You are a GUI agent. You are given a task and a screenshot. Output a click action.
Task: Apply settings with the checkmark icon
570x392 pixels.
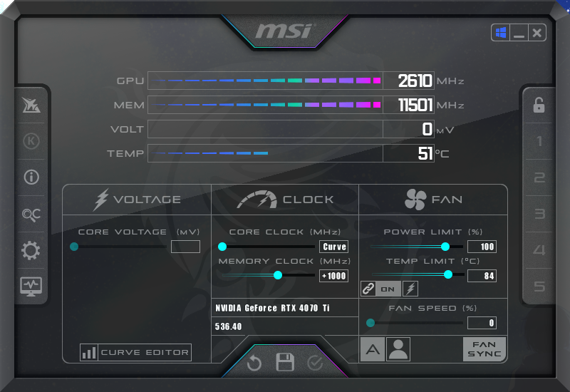(315, 363)
